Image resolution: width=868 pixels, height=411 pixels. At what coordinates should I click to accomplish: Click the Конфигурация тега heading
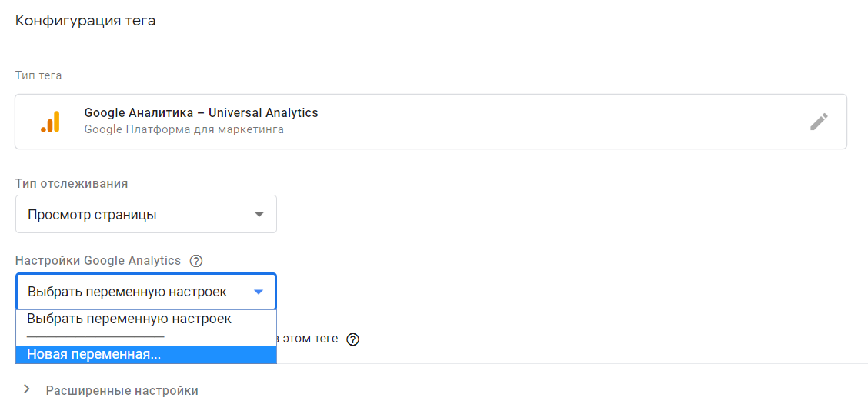pos(85,21)
